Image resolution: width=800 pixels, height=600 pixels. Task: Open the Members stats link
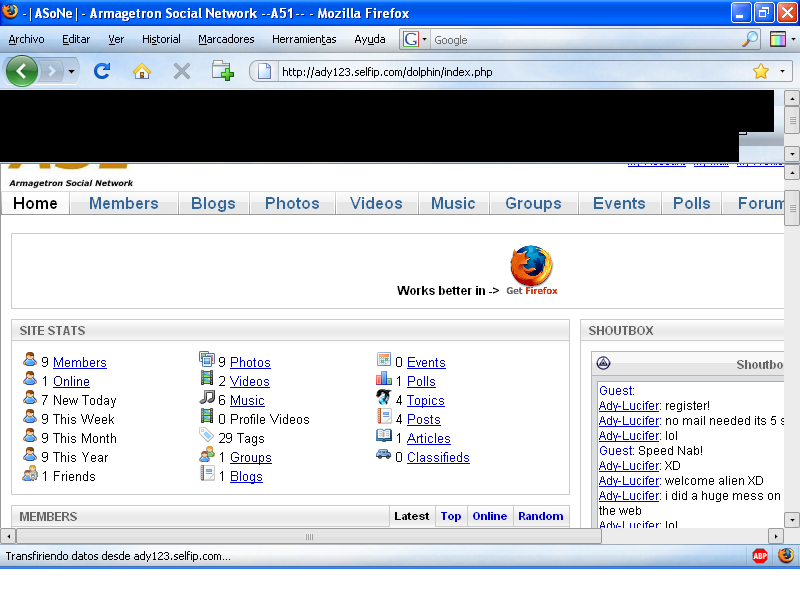[x=79, y=362]
